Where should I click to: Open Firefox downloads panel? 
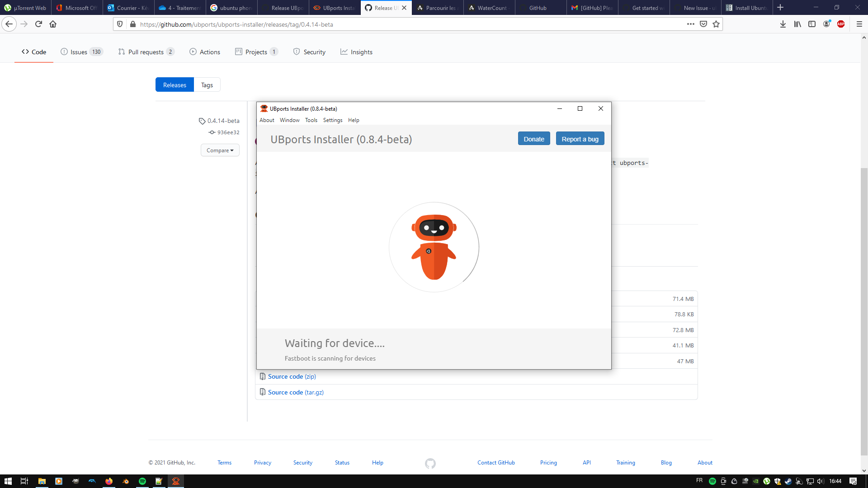point(783,24)
